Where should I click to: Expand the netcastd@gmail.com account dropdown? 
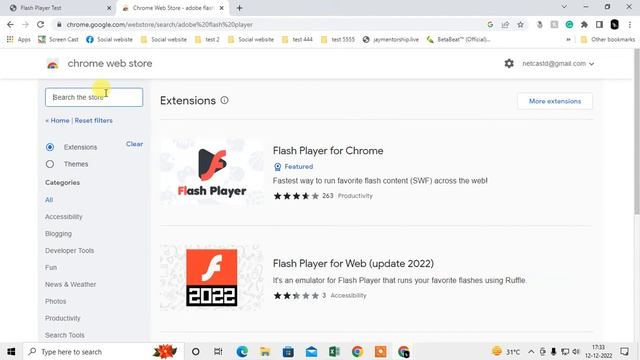pyautogui.click(x=558, y=64)
